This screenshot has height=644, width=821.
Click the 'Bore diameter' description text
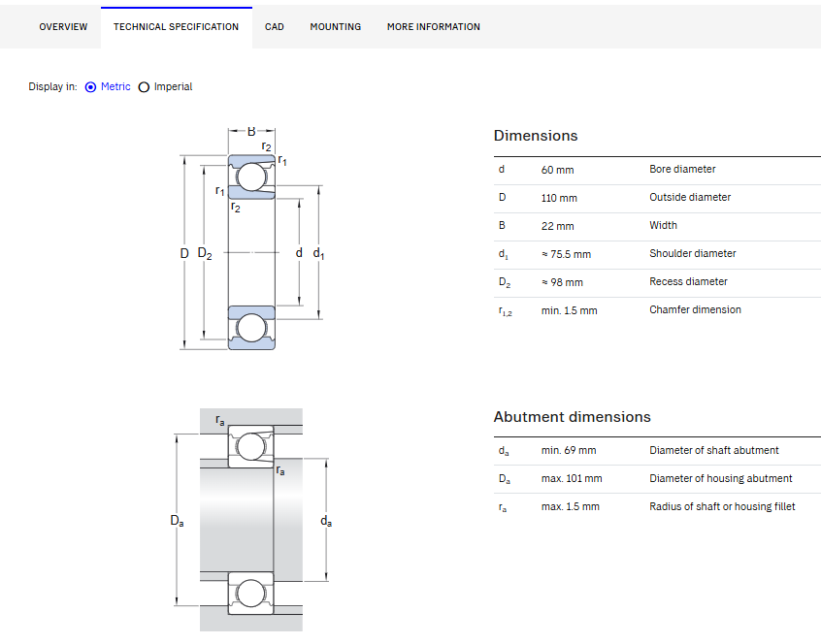pos(682,169)
